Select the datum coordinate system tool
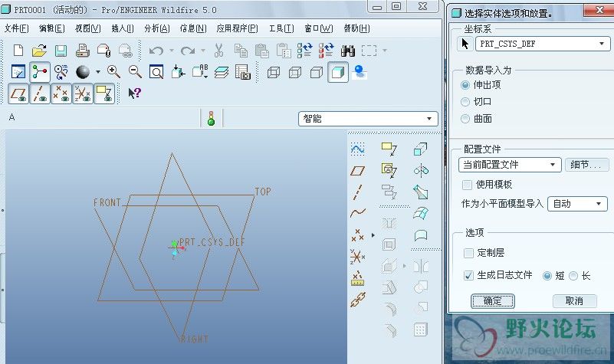Viewport: 614px width, 364px height. tap(357, 257)
